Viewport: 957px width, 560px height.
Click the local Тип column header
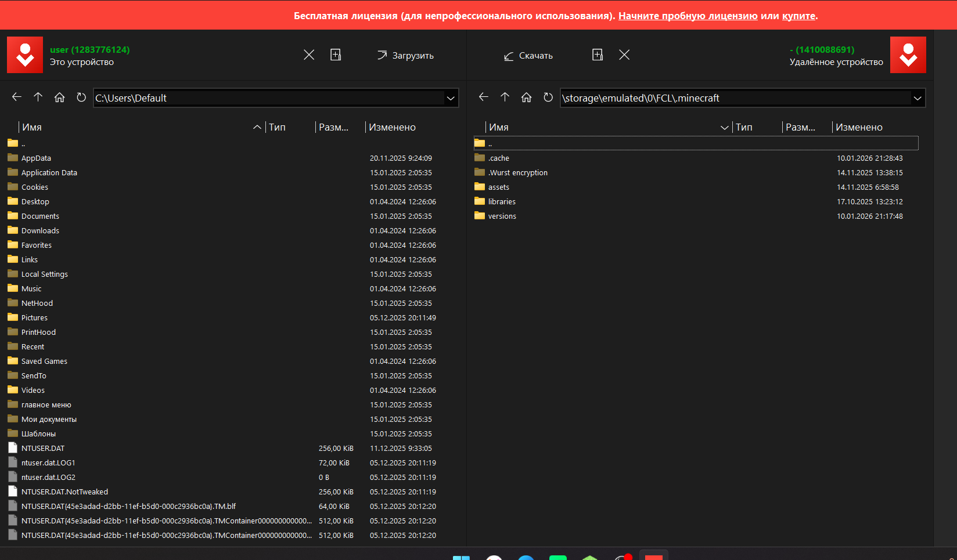click(x=278, y=127)
